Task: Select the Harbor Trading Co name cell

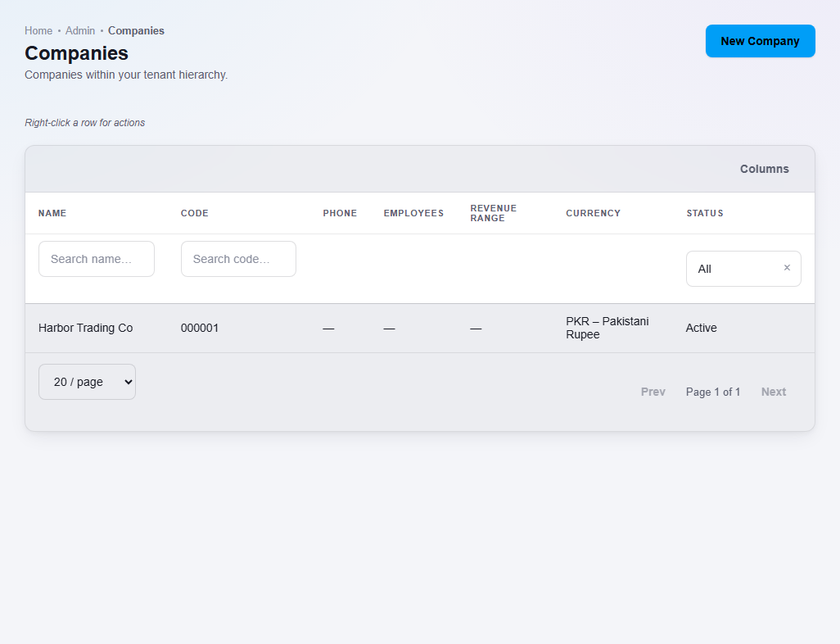Action: click(x=86, y=328)
